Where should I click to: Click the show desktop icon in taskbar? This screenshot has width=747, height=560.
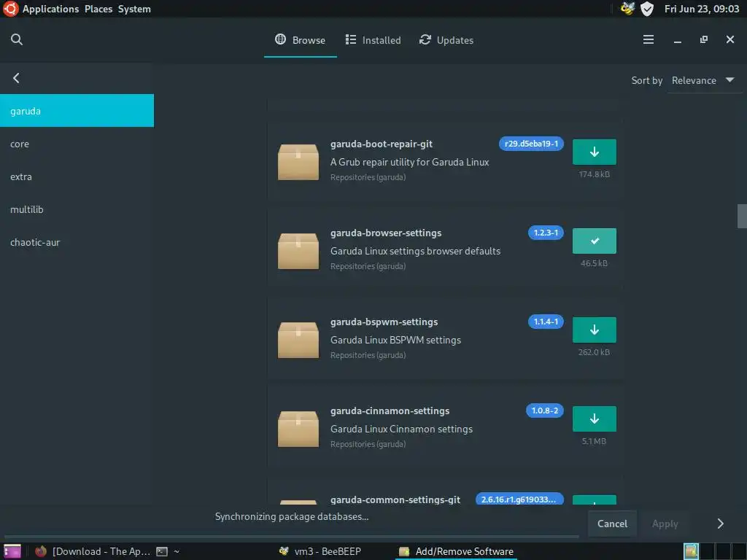pos(12,551)
